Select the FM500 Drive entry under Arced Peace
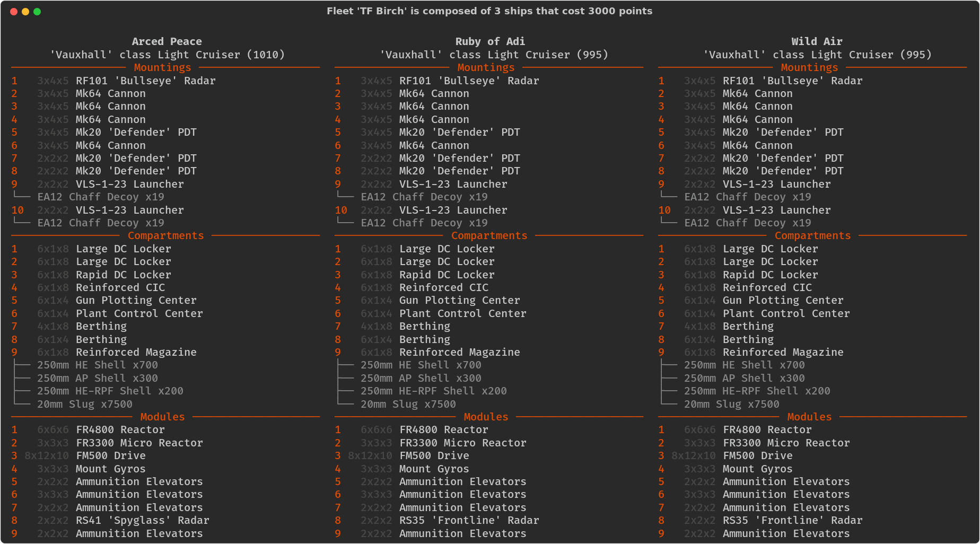Image resolution: width=980 pixels, height=544 pixels. [110, 455]
